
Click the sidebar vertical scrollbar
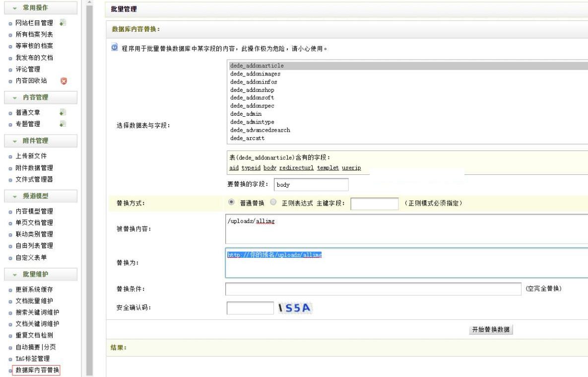coord(89,189)
